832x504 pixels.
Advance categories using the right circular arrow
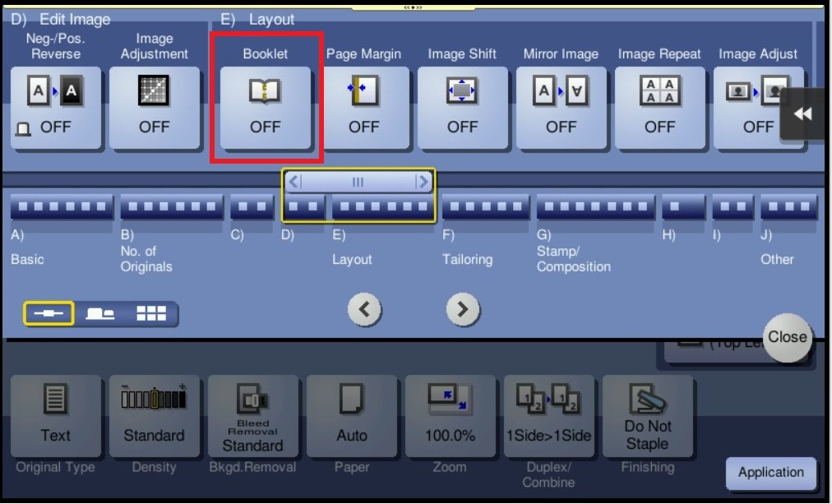(x=463, y=309)
